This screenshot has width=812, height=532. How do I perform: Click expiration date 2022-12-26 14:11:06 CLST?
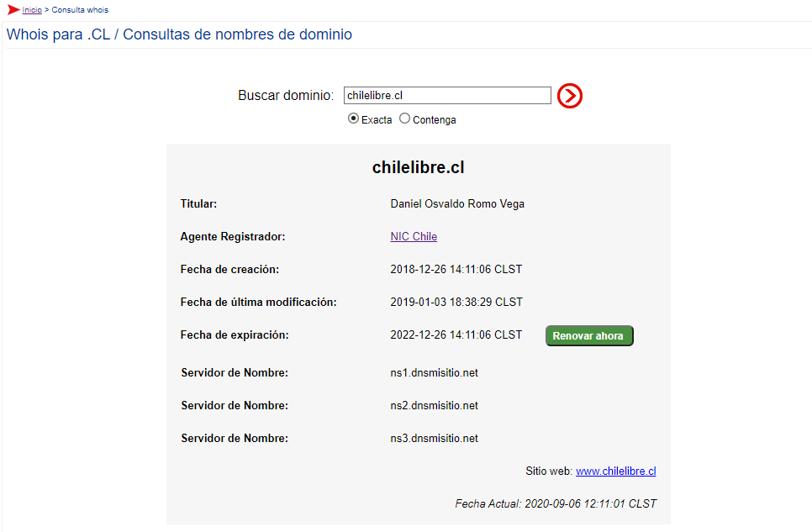tap(456, 335)
